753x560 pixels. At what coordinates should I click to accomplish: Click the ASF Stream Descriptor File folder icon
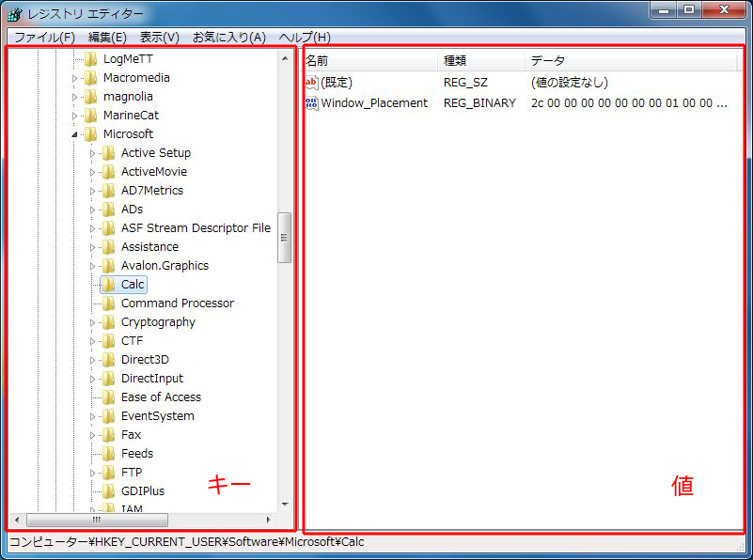pos(108,228)
